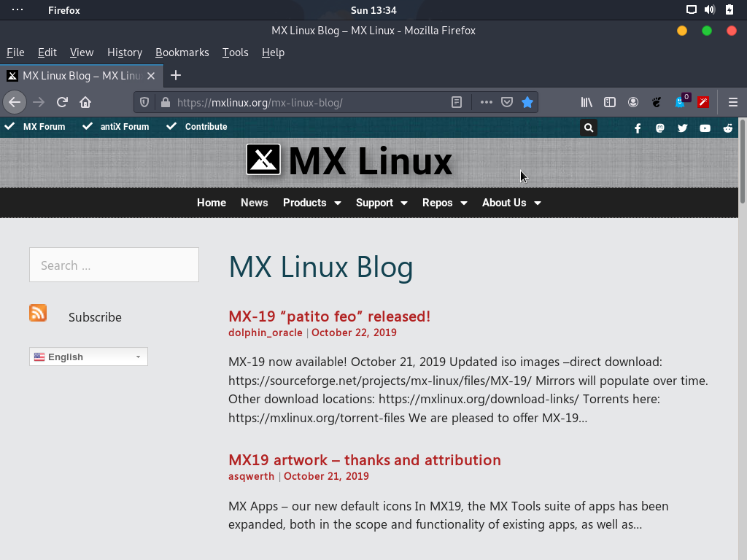
Task: Visit MX Linux Mastodon page
Action: tap(659, 128)
